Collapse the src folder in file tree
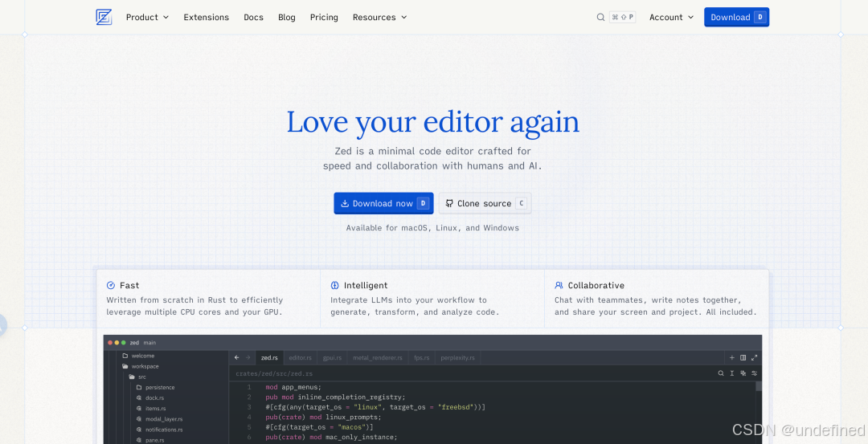The width and height of the screenshot is (868, 444). click(x=137, y=377)
